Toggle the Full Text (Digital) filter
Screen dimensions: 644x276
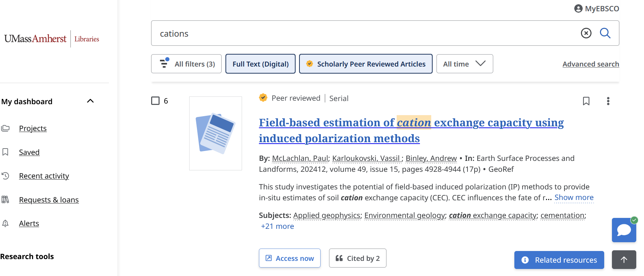pyautogui.click(x=260, y=64)
